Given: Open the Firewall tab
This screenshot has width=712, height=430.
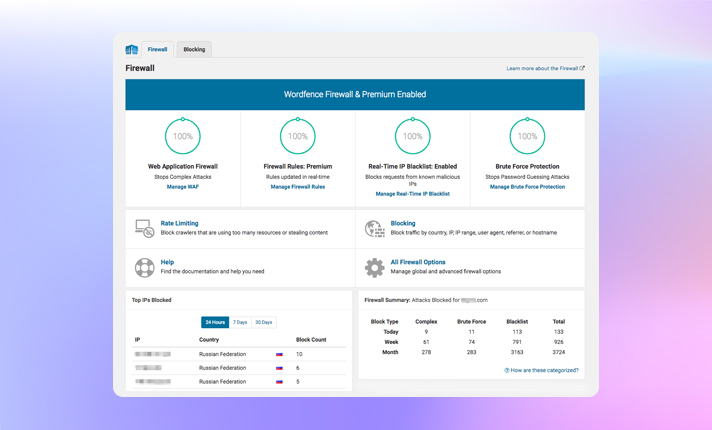Looking at the screenshot, I should coord(158,49).
